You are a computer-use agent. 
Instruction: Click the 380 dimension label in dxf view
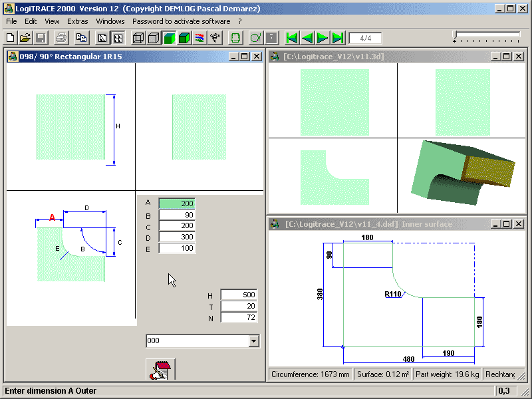coord(320,294)
